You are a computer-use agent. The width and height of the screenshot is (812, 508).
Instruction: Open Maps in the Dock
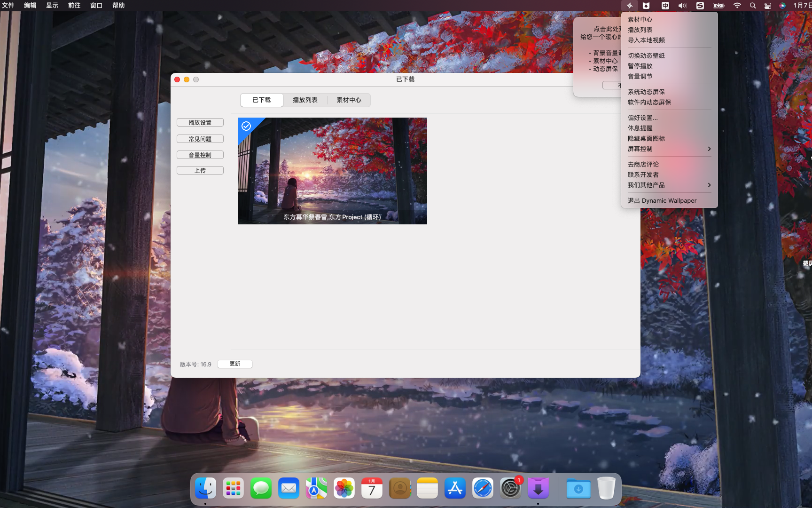[x=317, y=488]
